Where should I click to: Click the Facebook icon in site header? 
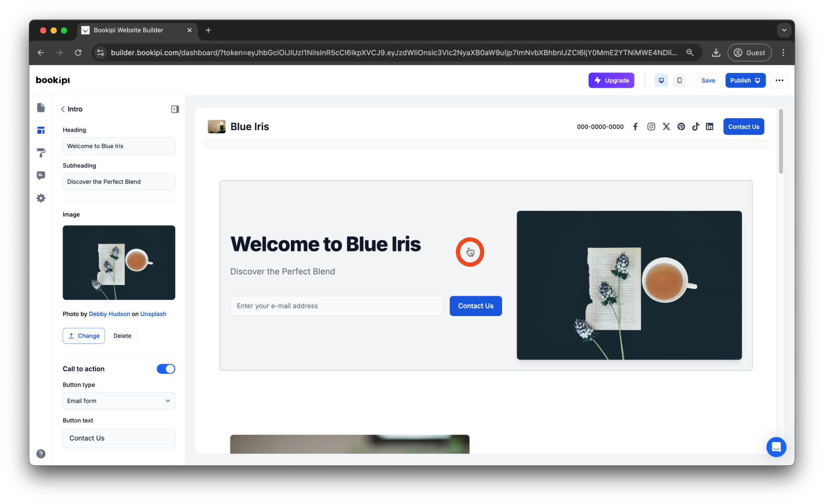coord(635,127)
